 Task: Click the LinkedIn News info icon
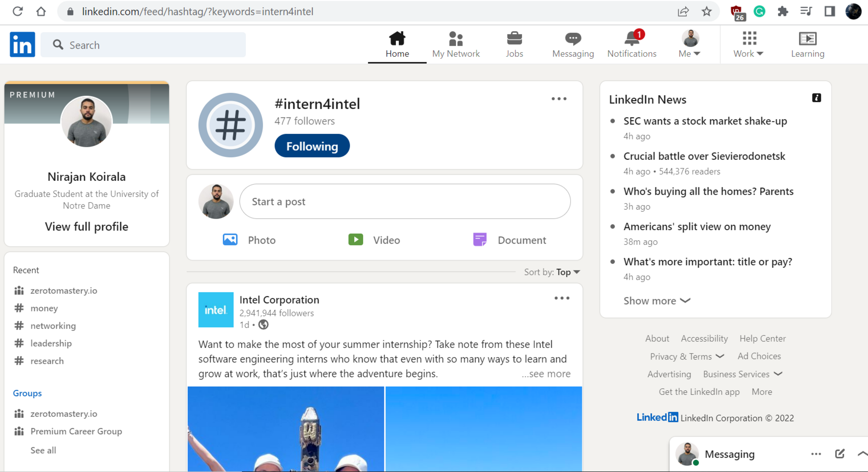pyautogui.click(x=816, y=98)
